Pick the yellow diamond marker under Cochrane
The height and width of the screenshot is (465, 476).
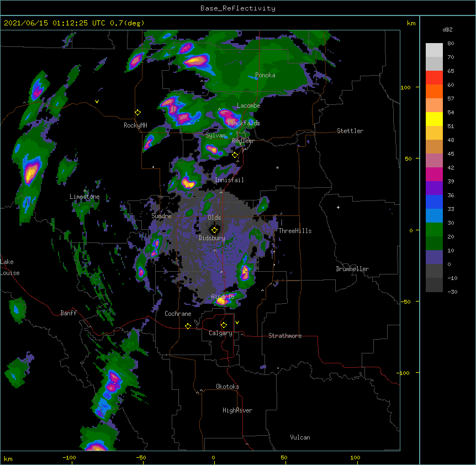click(188, 326)
